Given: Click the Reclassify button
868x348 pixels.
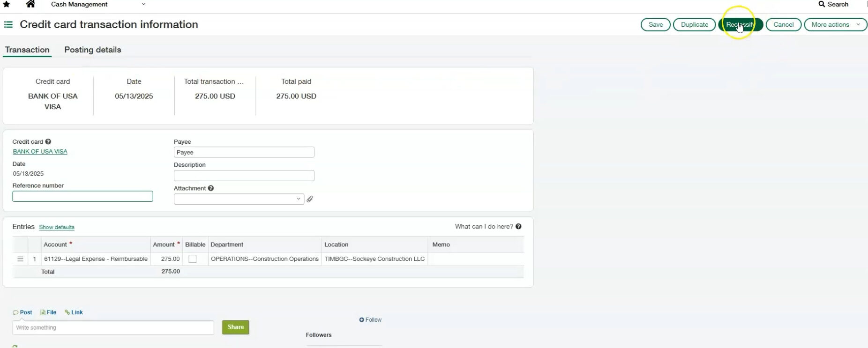Looking at the screenshot, I should point(741,24).
